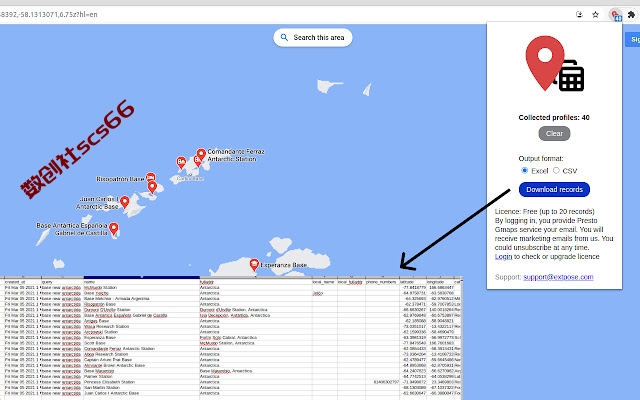Choose CSV output format
The image size is (640, 400).
coord(556,170)
